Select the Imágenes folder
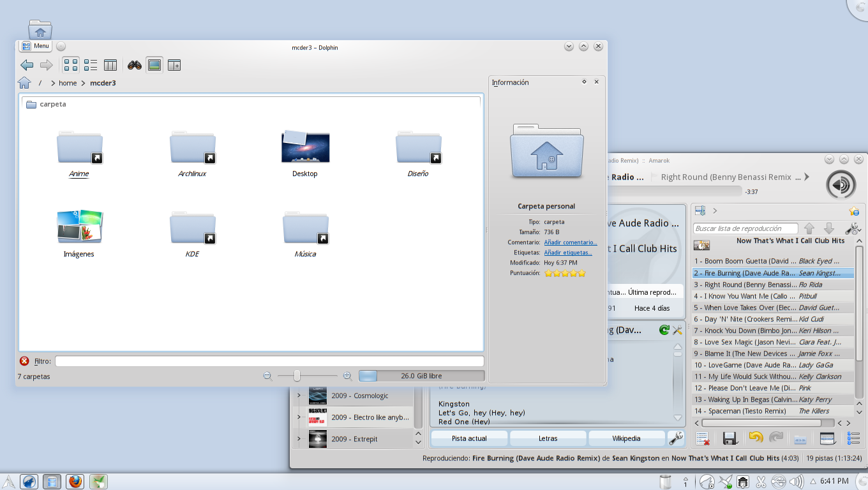The width and height of the screenshot is (868, 490). (79, 234)
